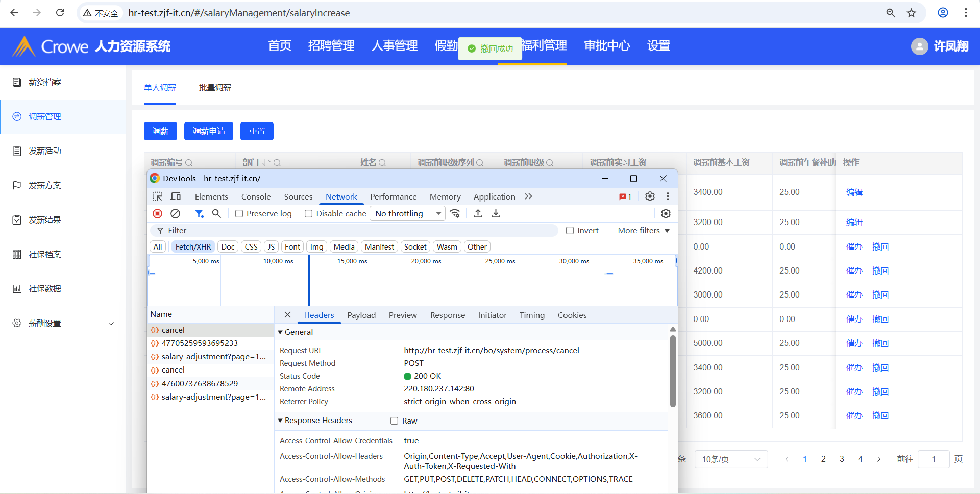Check the Disable cache option
980x494 pixels.
pos(309,214)
